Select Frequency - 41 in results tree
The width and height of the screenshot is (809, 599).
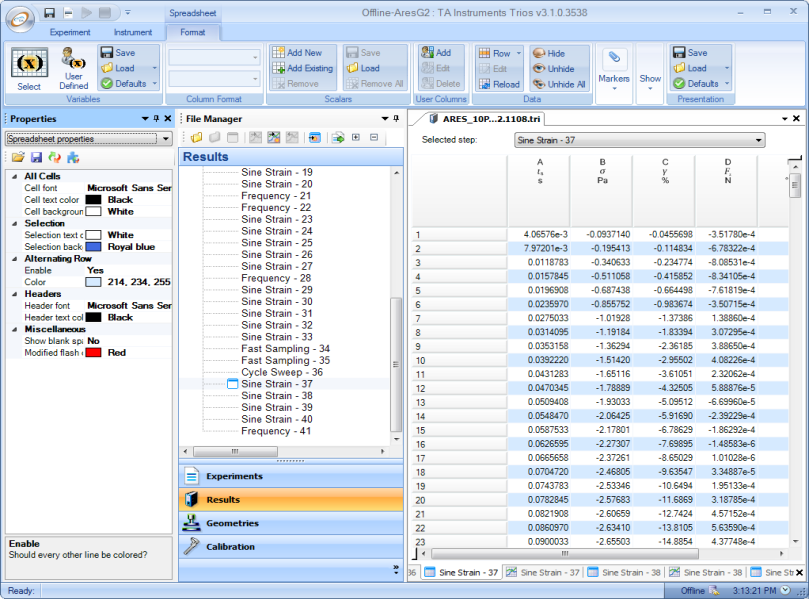(x=276, y=431)
